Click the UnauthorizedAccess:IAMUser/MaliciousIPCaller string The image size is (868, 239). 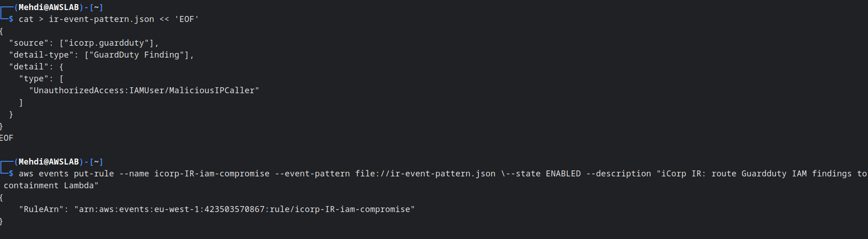[x=144, y=90]
